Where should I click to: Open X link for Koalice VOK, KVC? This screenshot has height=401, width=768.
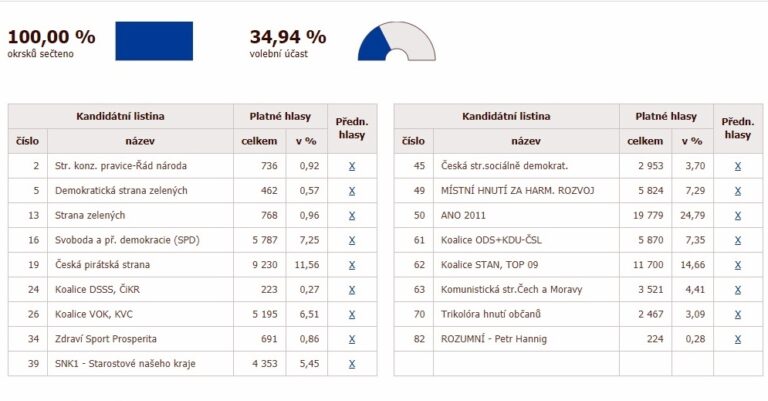pyautogui.click(x=352, y=314)
